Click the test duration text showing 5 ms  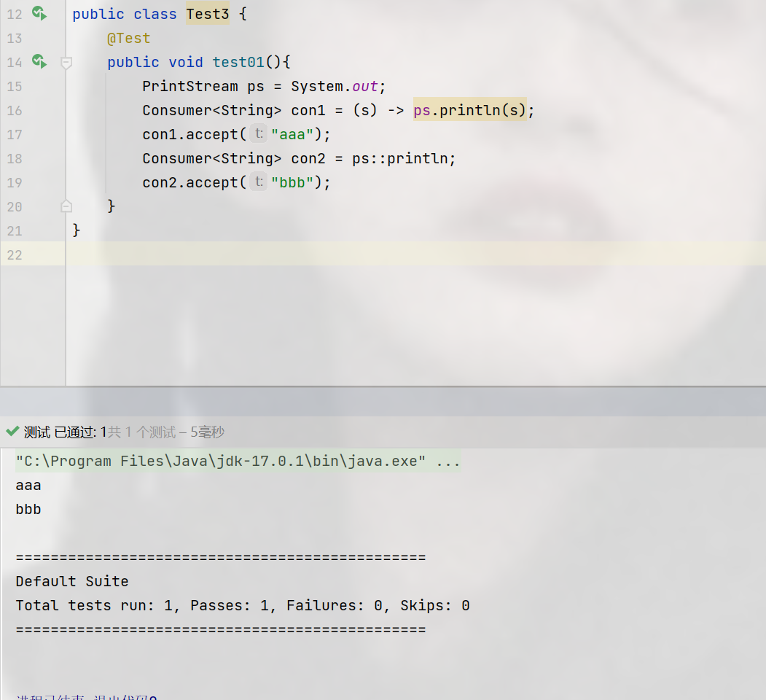pyautogui.click(x=208, y=432)
